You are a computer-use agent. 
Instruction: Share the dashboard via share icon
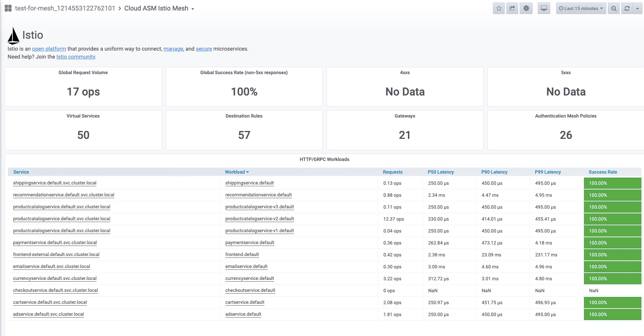pyautogui.click(x=512, y=8)
